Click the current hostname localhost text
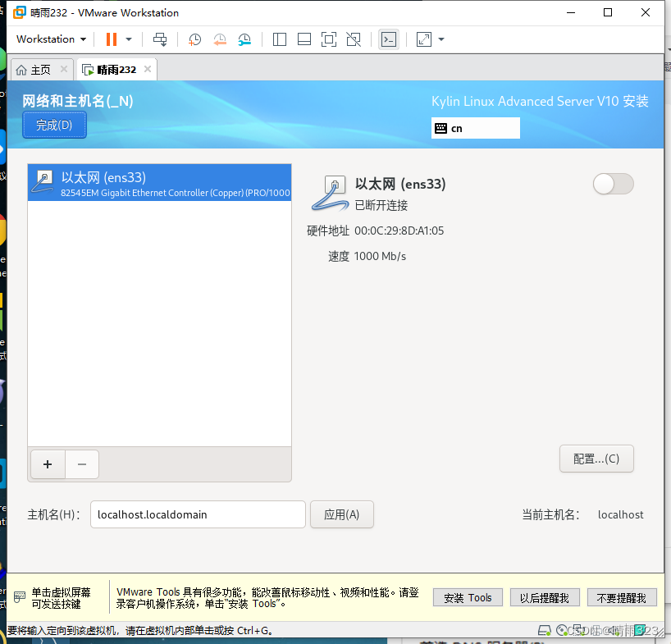671x644 pixels. pyautogui.click(x=620, y=514)
